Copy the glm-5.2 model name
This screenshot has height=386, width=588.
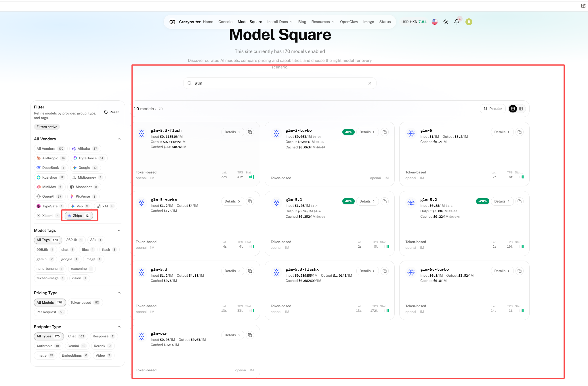(520, 201)
